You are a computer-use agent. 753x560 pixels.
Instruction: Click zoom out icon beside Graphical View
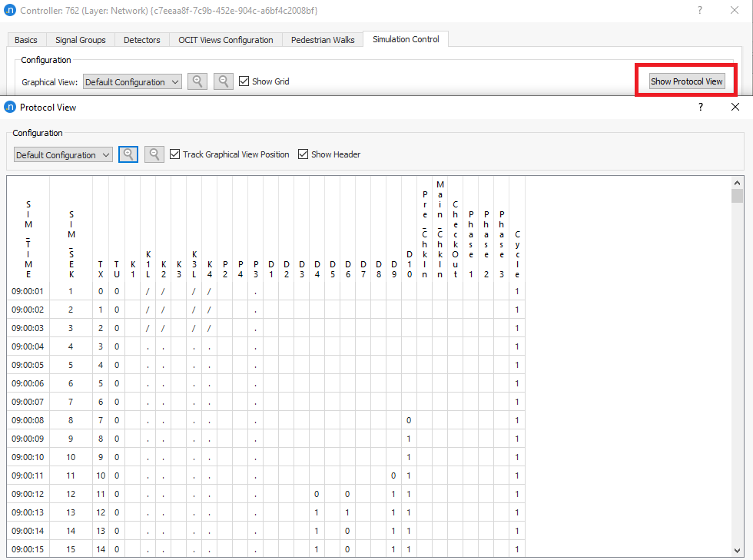click(x=224, y=81)
